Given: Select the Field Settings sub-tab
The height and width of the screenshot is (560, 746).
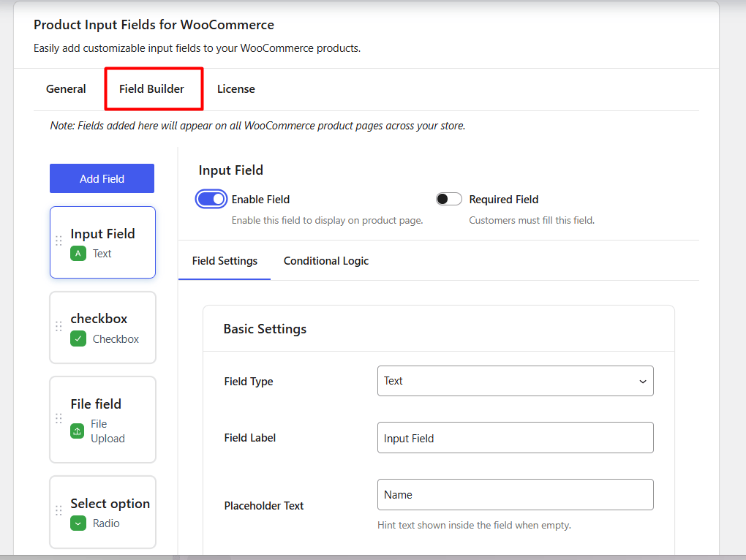Looking at the screenshot, I should 225,261.
